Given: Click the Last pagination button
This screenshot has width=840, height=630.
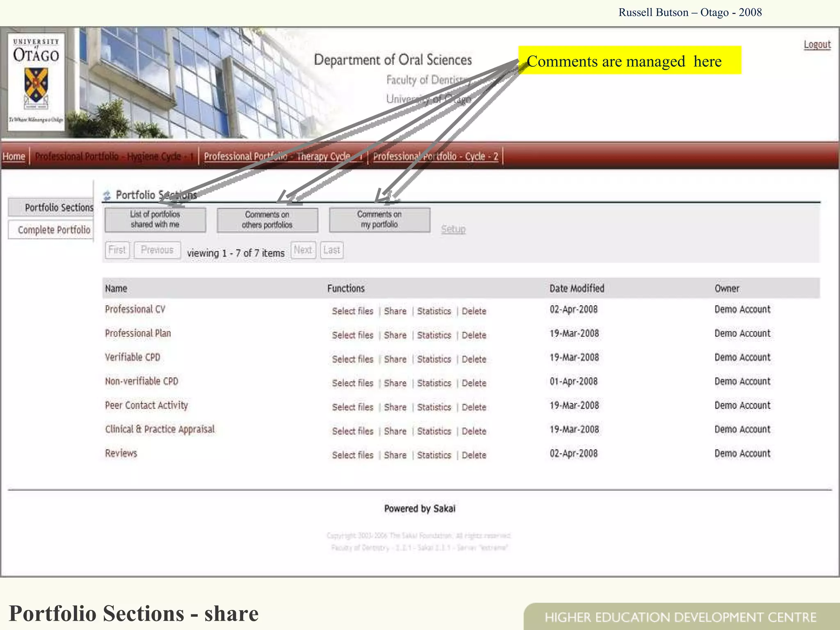Looking at the screenshot, I should tap(331, 250).
